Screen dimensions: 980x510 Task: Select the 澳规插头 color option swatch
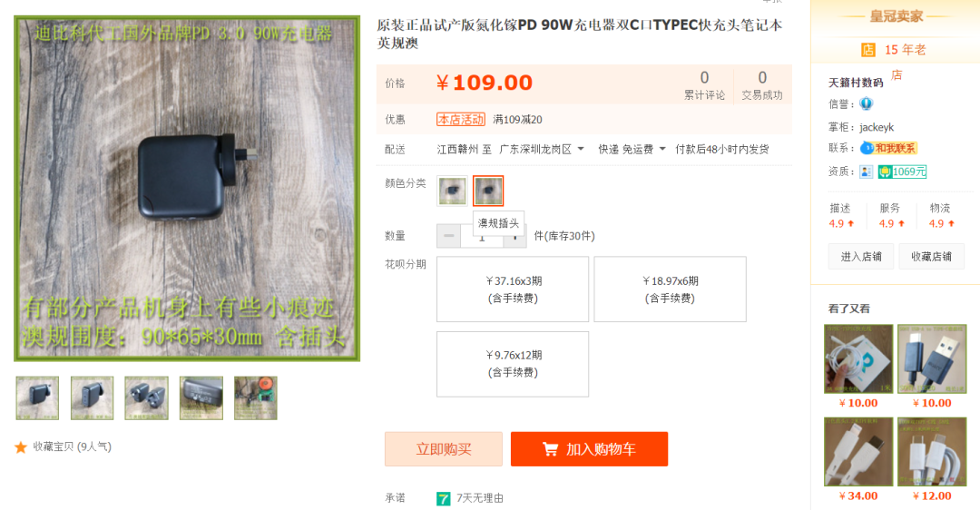click(488, 191)
